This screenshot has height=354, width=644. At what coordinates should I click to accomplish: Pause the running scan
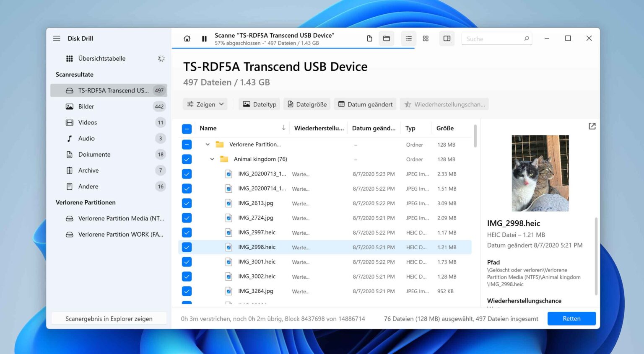click(204, 39)
